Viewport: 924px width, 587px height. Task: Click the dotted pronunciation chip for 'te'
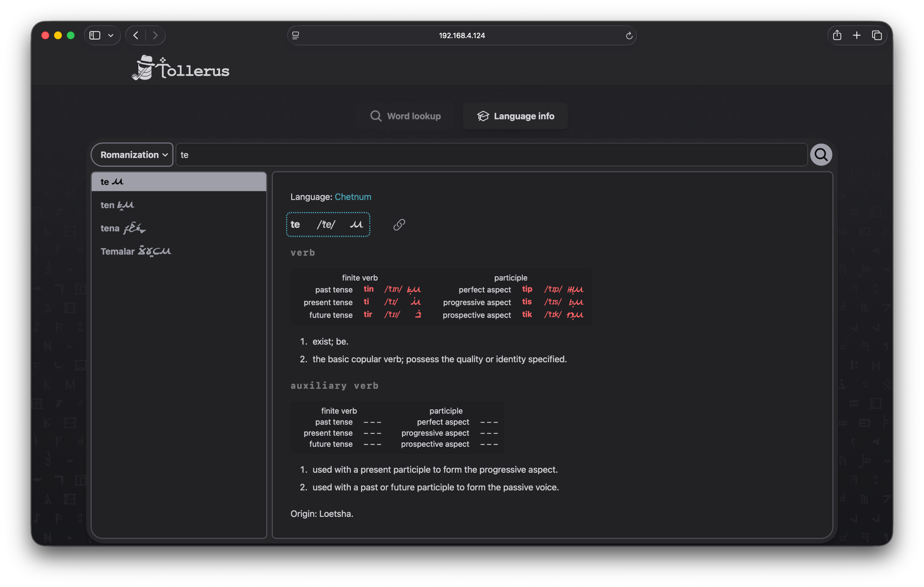point(328,224)
